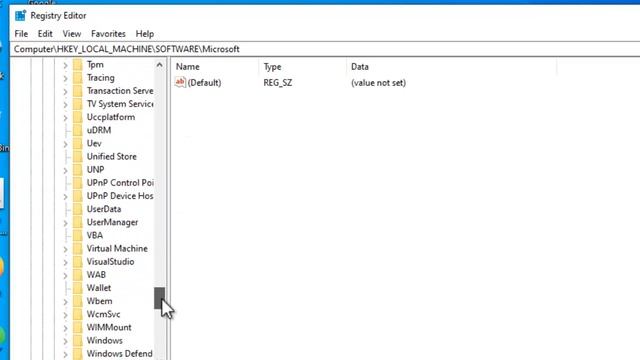Click the VBA folder icon
The image size is (640, 360).
coord(78,235)
